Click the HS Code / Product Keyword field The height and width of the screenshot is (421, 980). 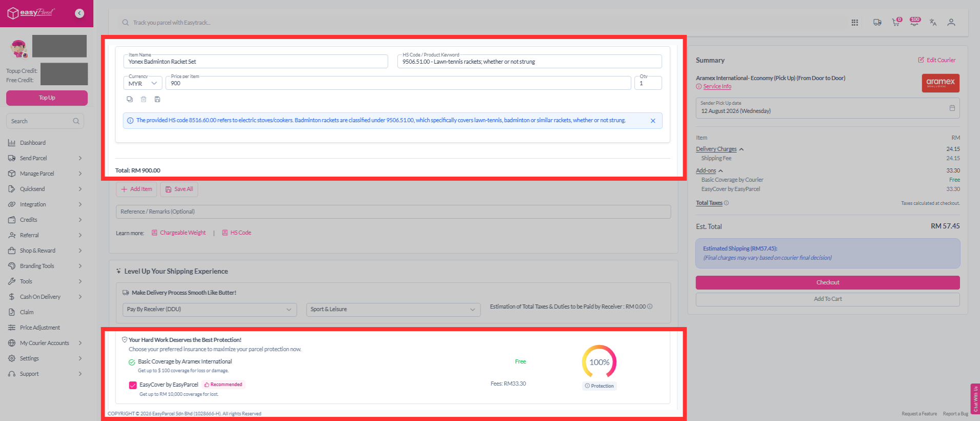point(529,62)
